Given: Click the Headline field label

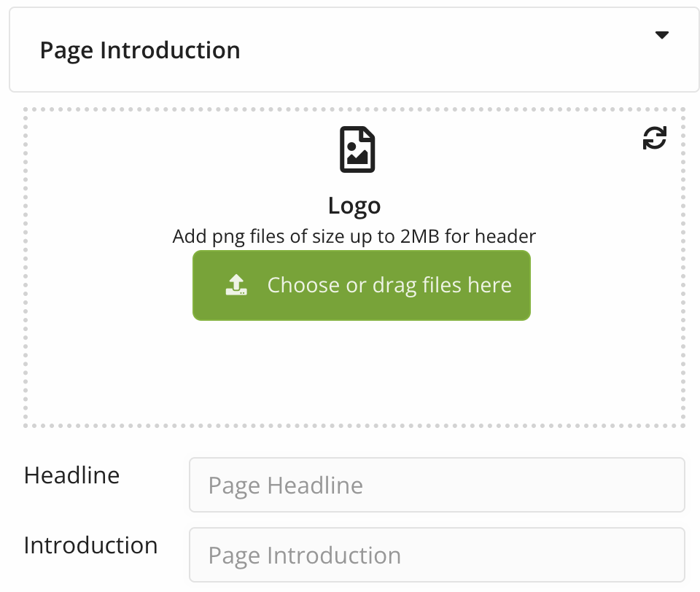Looking at the screenshot, I should click(x=71, y=475).
